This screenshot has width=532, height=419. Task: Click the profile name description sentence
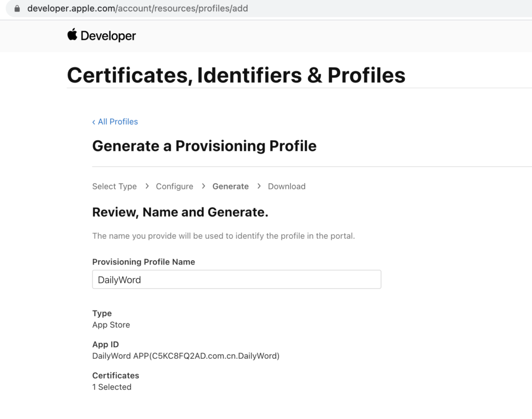223,236
